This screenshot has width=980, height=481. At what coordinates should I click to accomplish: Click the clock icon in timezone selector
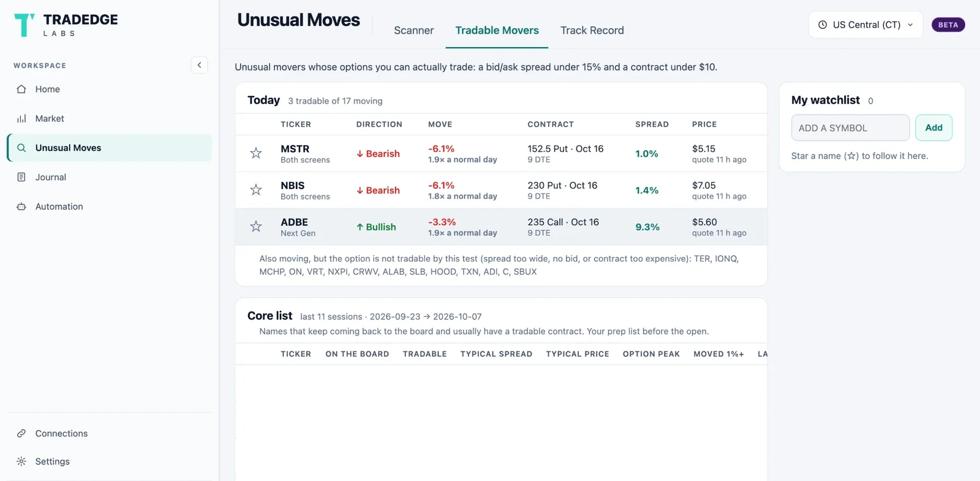(x=823, y=25)
